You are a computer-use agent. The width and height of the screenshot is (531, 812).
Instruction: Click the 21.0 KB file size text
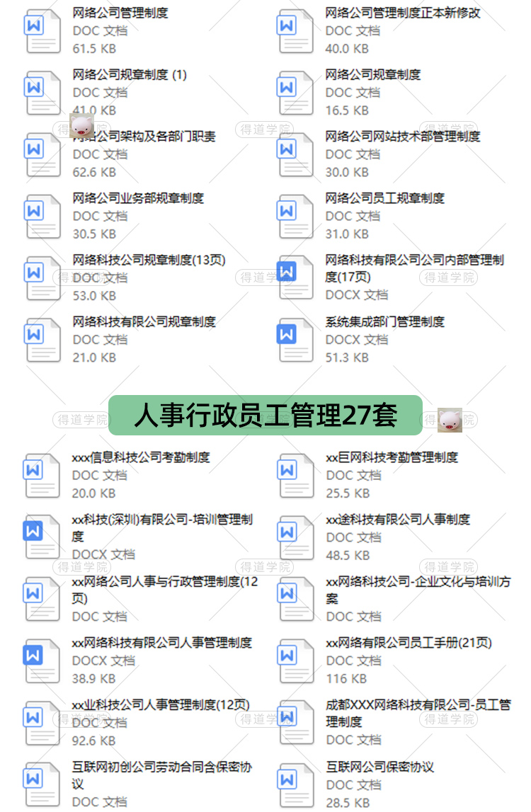pyautogui.click(x=94, y=358)
